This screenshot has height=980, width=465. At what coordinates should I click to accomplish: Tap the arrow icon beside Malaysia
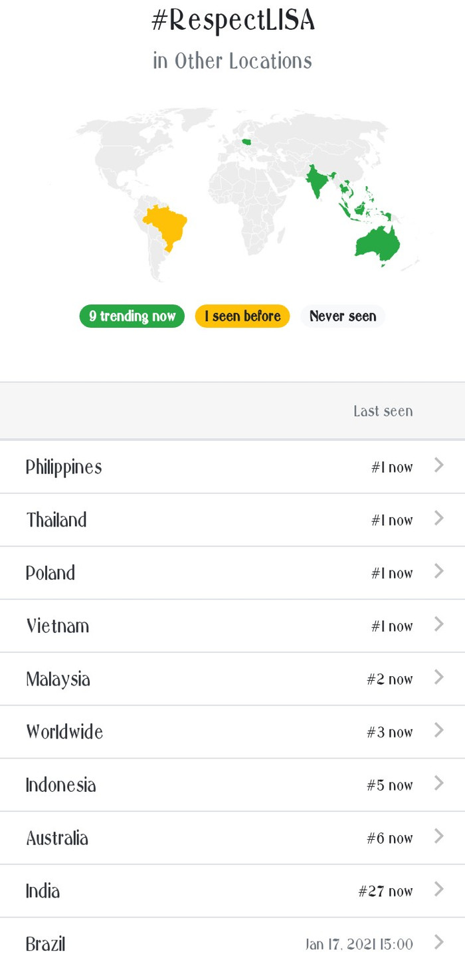pos(438,677)
